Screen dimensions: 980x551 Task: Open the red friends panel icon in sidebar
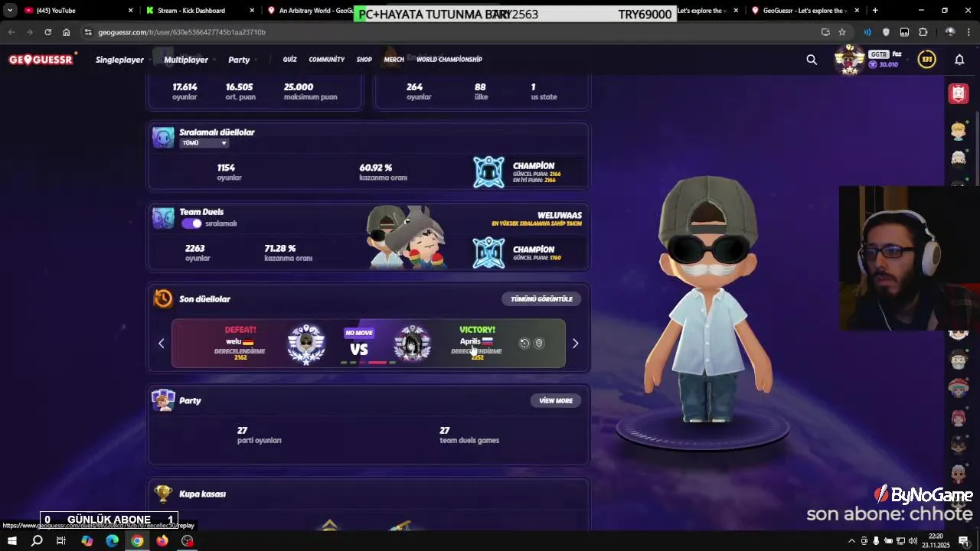point(959,93)
